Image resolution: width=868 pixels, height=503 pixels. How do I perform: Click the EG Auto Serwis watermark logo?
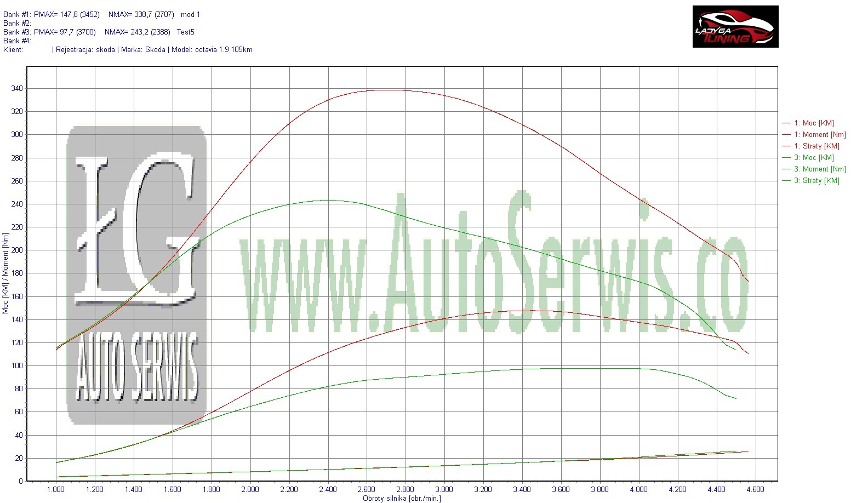coord(136,275)
